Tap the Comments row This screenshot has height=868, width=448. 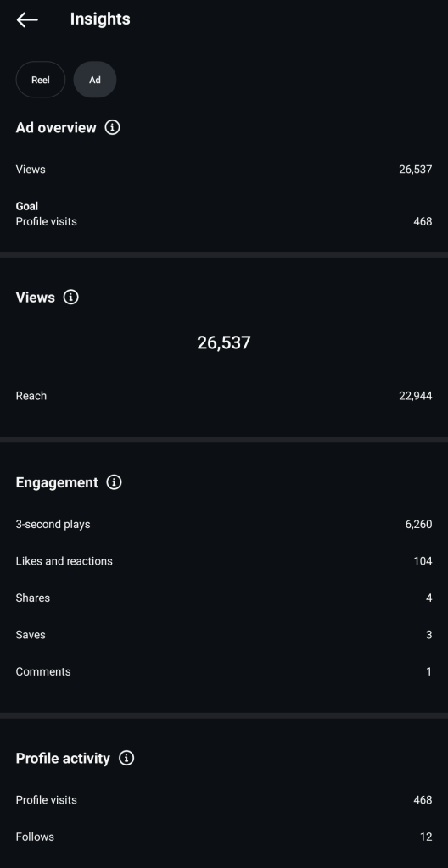tap(224, 671)
